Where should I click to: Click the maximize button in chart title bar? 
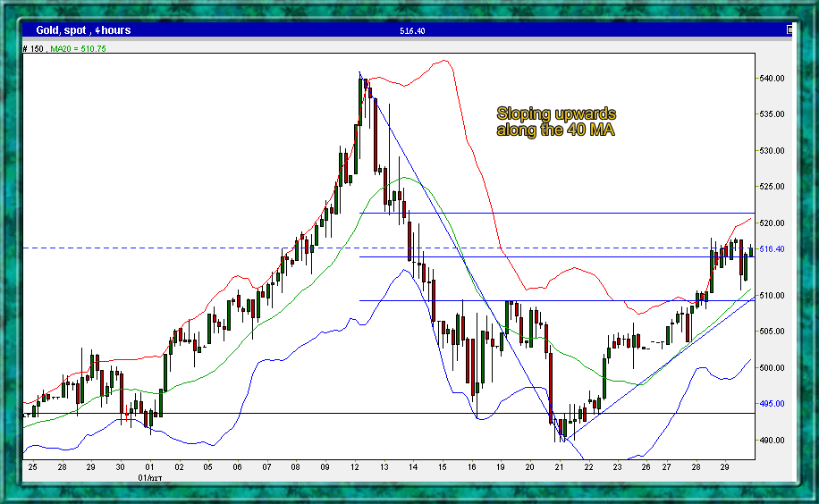789,29
